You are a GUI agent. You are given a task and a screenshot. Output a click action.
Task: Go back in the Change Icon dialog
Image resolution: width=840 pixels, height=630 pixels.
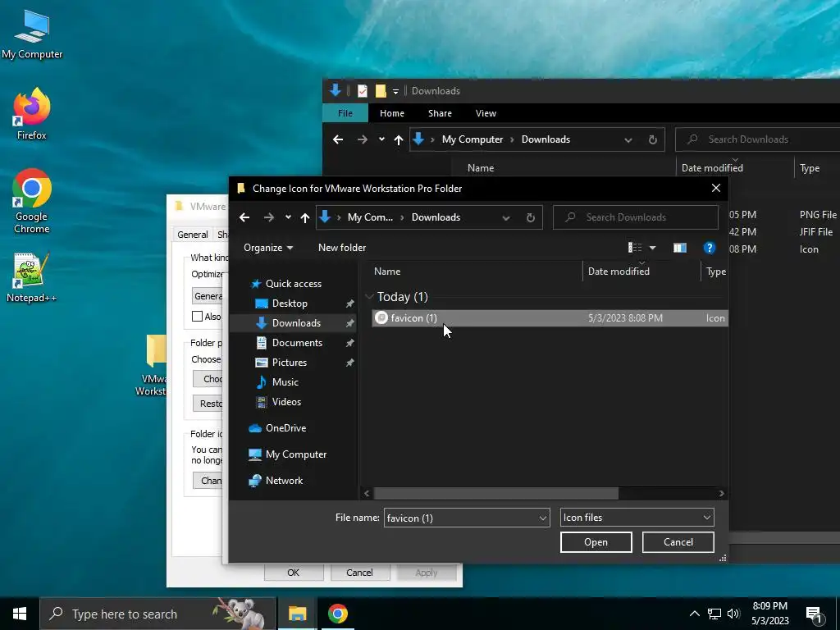[244, 217]
